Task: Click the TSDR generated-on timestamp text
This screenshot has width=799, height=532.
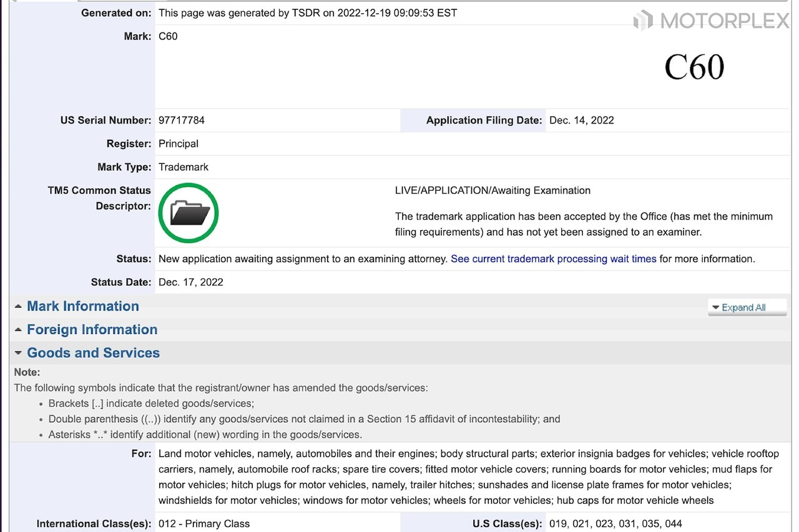Action: (308, 12)
